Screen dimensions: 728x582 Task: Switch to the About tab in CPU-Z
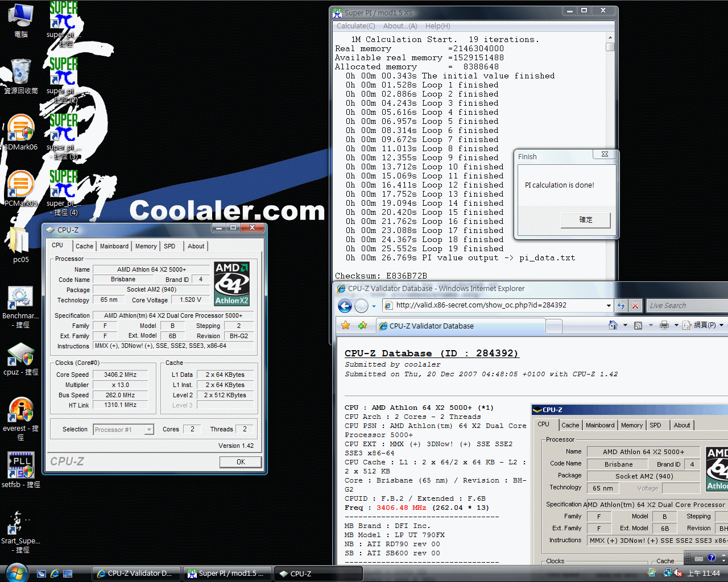[196, 246]
